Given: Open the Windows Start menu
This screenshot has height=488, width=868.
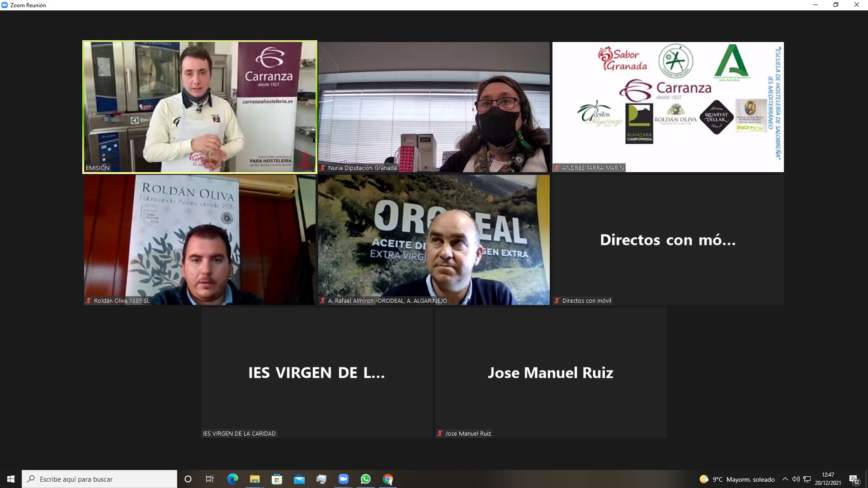Looking at the screenshot, I should pyautogui.click(x=11, y=479).
